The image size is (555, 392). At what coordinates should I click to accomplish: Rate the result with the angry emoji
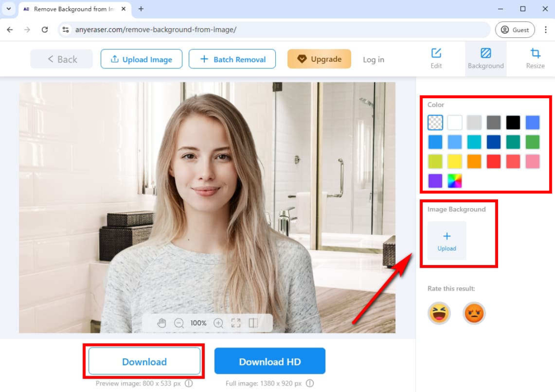coord(474,313)
